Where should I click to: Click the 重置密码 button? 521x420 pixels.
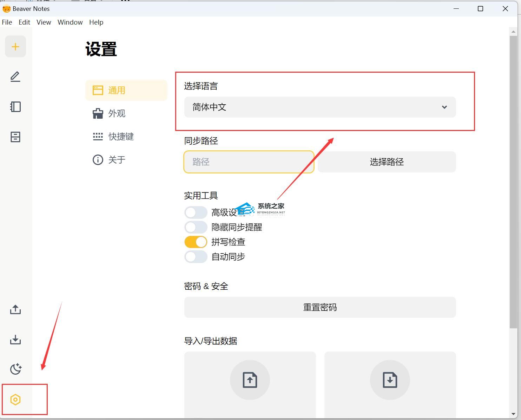coord(320,307)
